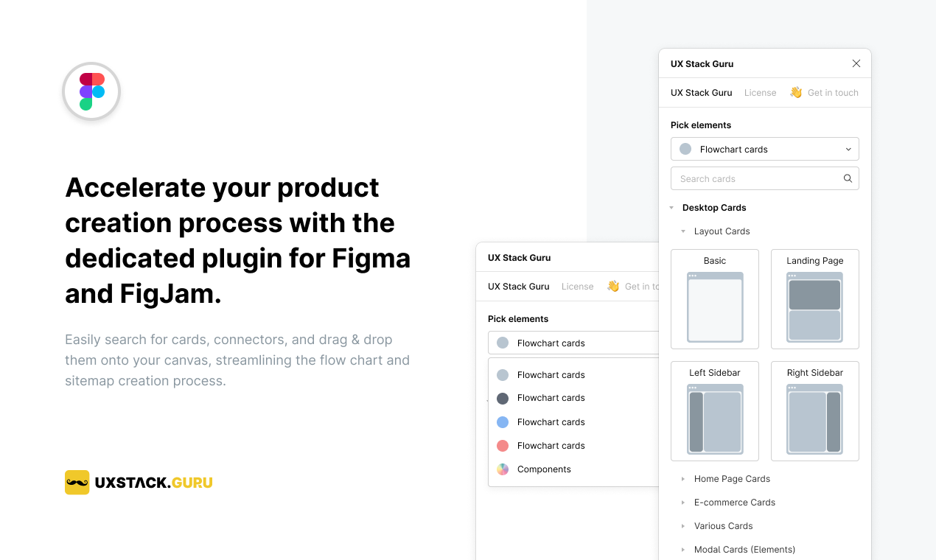
Task: Click the UX Stack Guru title of back panel
Action: [520, 258]
